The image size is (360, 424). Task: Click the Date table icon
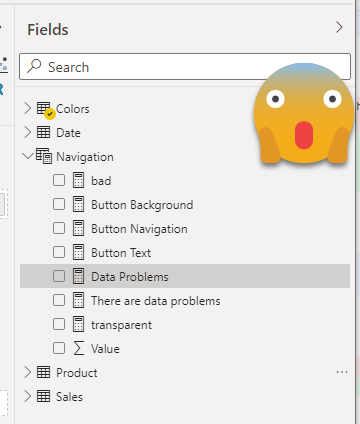[x=43, y=132]
